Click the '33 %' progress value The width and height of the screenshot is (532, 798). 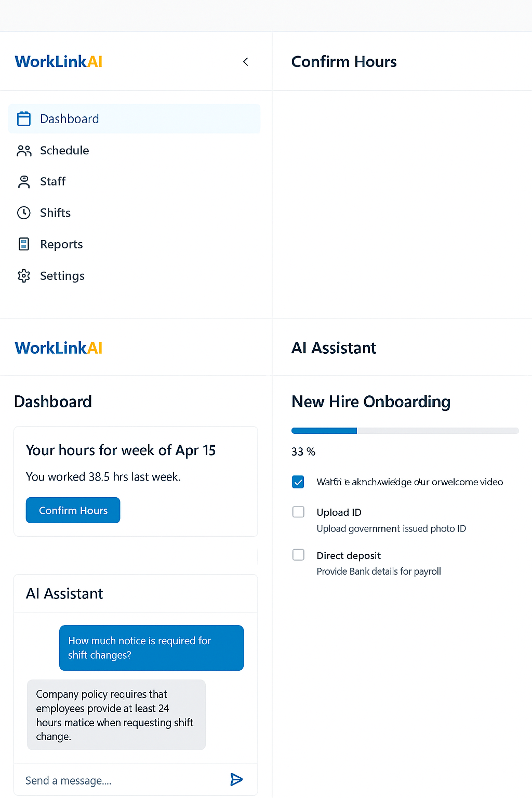pyautogui.click(x=303, y=451)
